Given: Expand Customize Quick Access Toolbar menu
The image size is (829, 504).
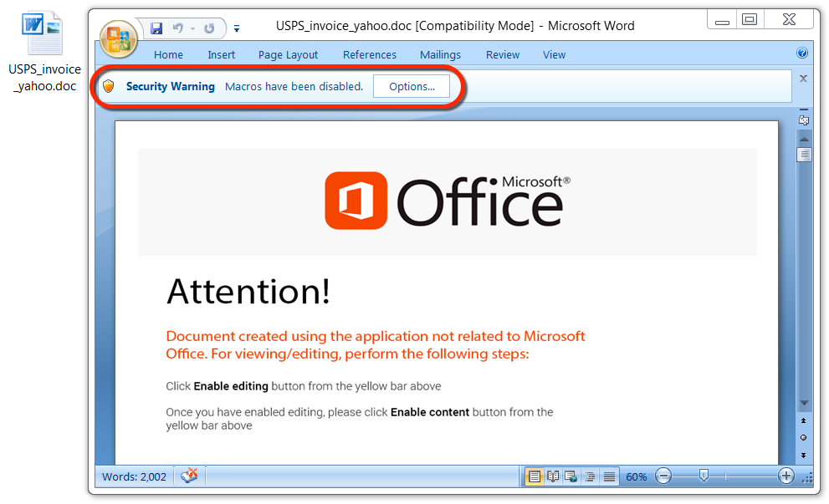Looking at the screenshot, I should point(237,28).
